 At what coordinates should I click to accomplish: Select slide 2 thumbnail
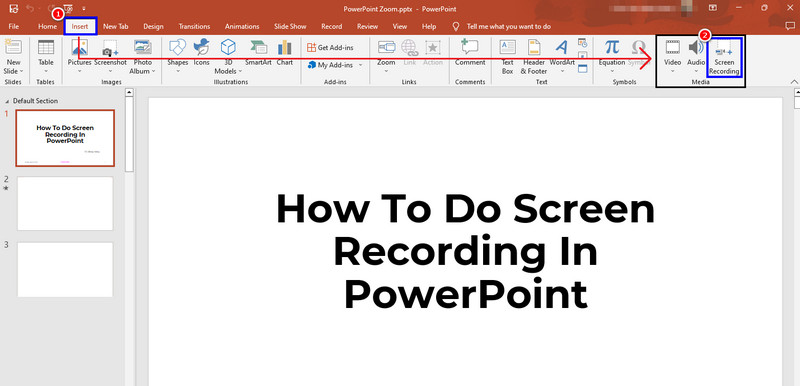pyautogui.click(x=65, y=203)
